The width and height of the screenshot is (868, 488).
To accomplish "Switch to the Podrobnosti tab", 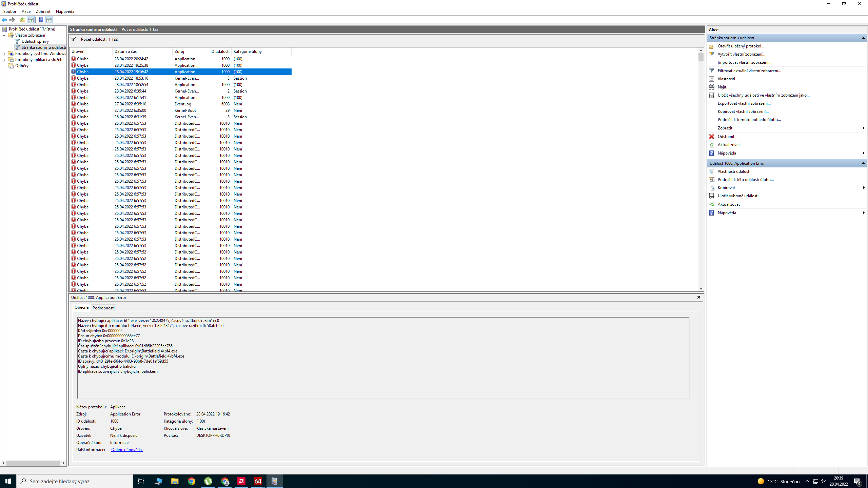I will pos(103,308).
